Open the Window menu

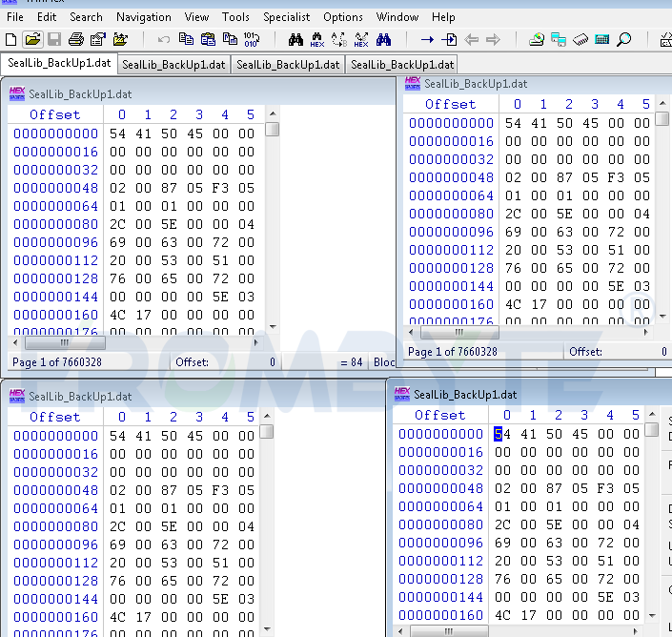click(x=397, y=17)
